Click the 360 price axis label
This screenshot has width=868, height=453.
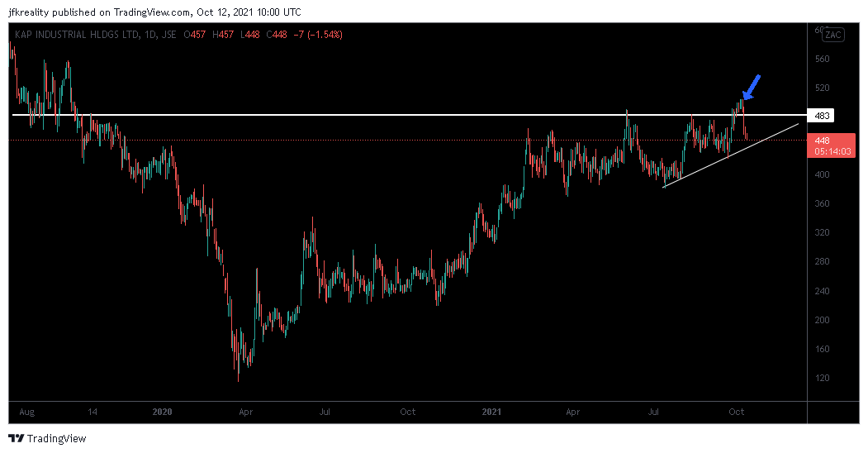coord(822,203)
